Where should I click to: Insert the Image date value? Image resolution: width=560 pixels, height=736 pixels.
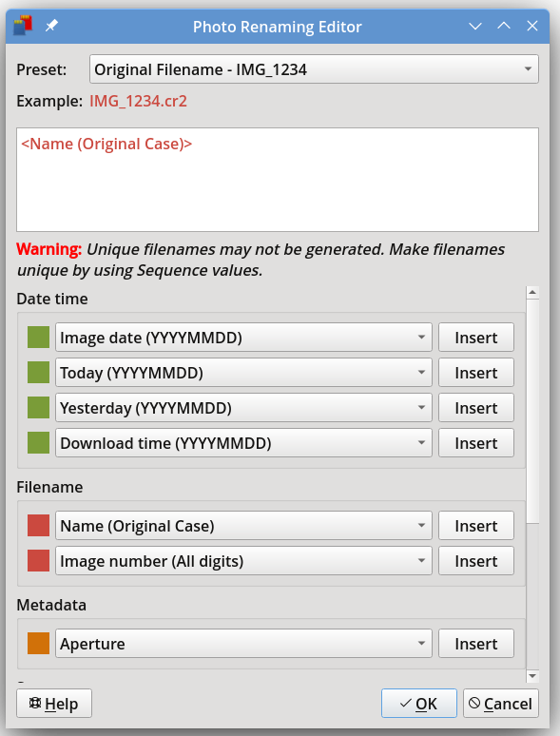pos(476,338)
